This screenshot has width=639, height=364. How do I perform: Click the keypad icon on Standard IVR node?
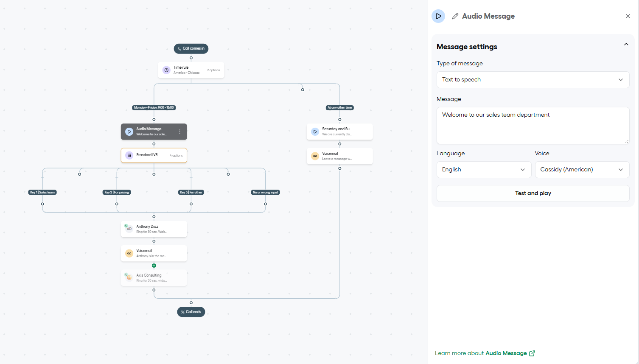129,155
